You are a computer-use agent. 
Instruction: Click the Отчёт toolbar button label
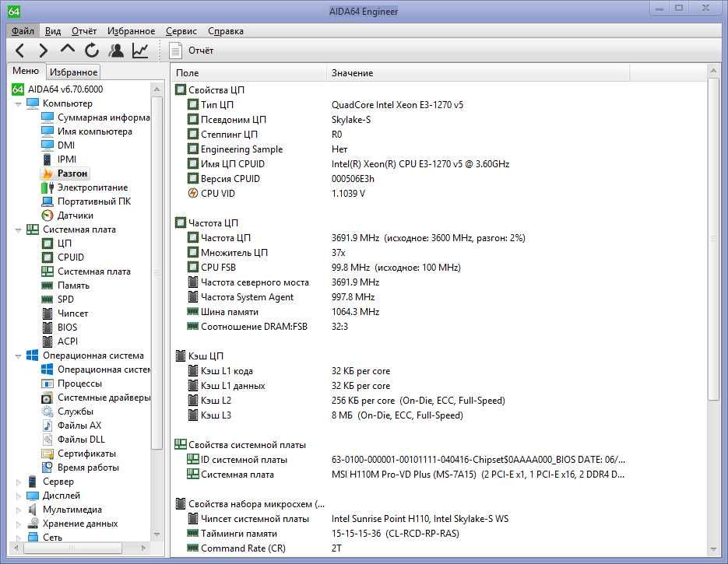pos(201,51)
